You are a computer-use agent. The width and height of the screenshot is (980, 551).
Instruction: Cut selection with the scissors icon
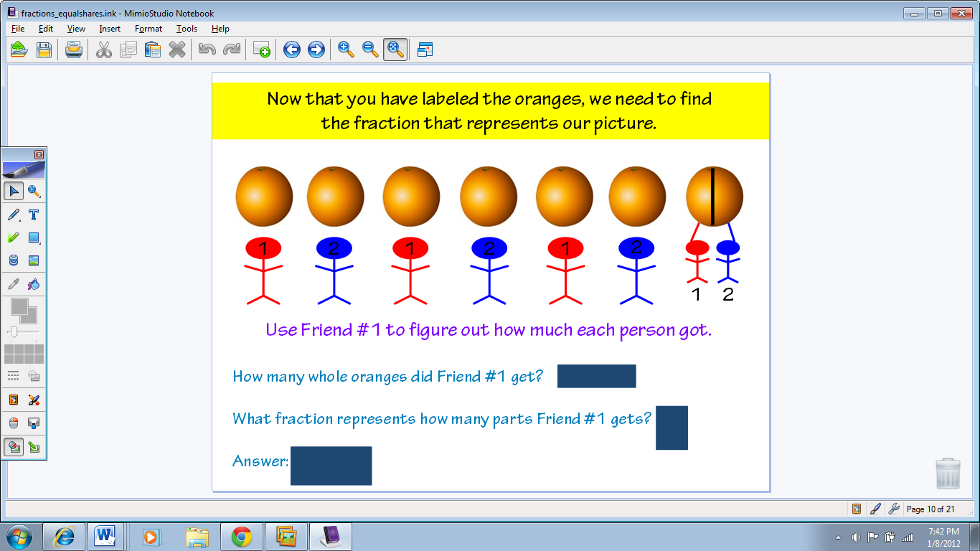coord(104,50)
